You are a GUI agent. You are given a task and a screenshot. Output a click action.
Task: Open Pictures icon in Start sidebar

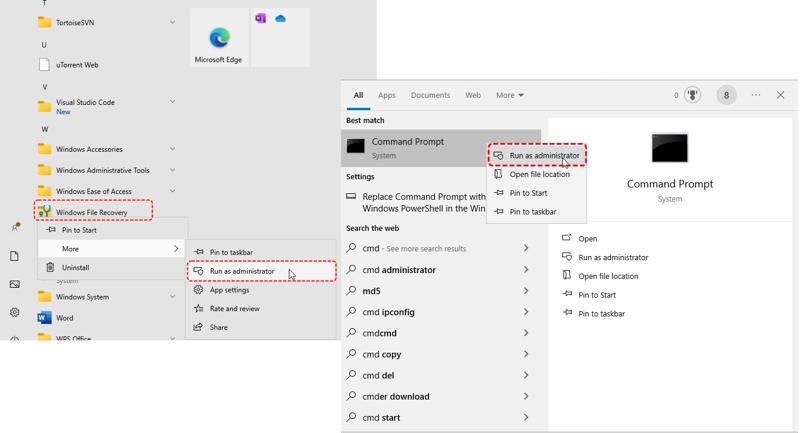15,284
